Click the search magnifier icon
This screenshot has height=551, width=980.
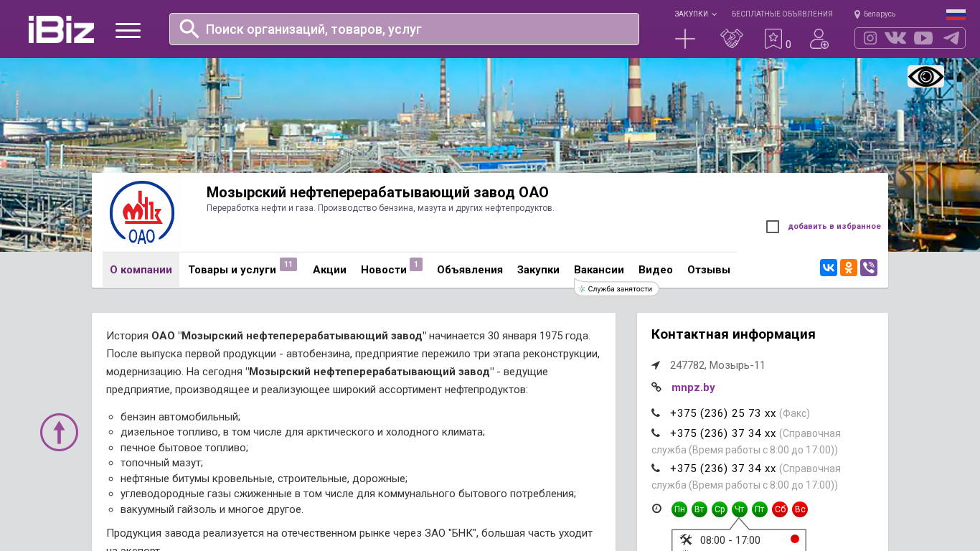click(x=189, y=29)
